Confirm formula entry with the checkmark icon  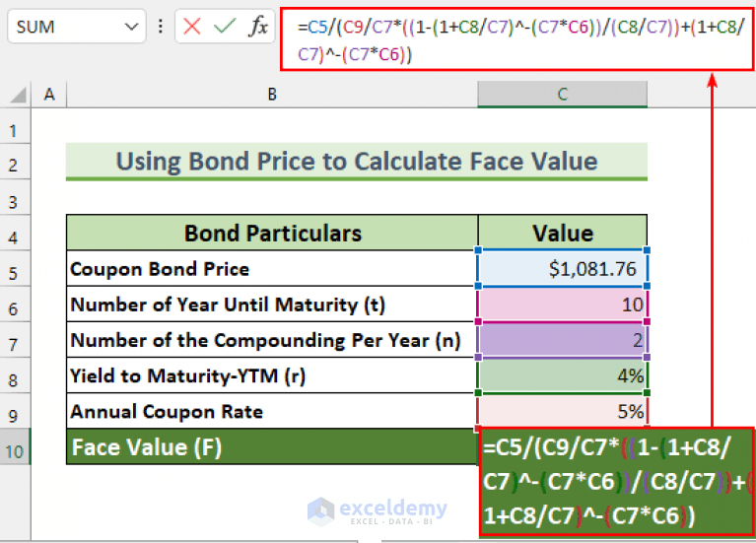tap(225, 26)
